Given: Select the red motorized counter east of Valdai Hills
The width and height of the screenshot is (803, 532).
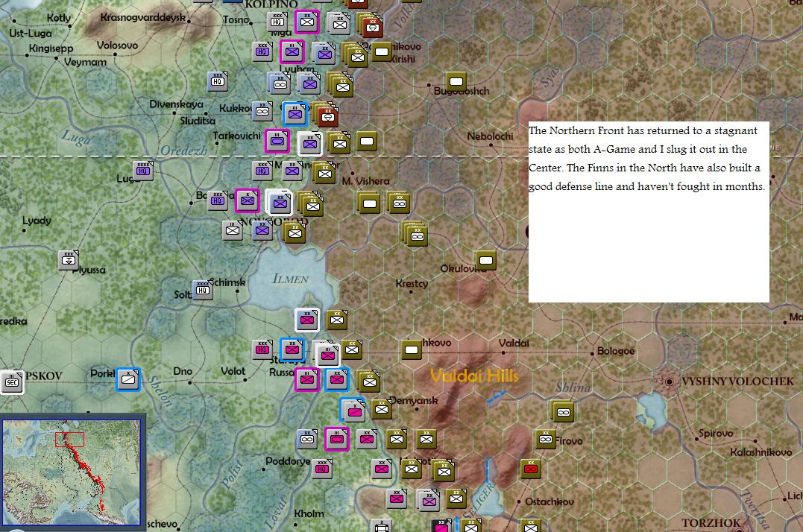Looking at the screenshot, I should coord(531,469).
